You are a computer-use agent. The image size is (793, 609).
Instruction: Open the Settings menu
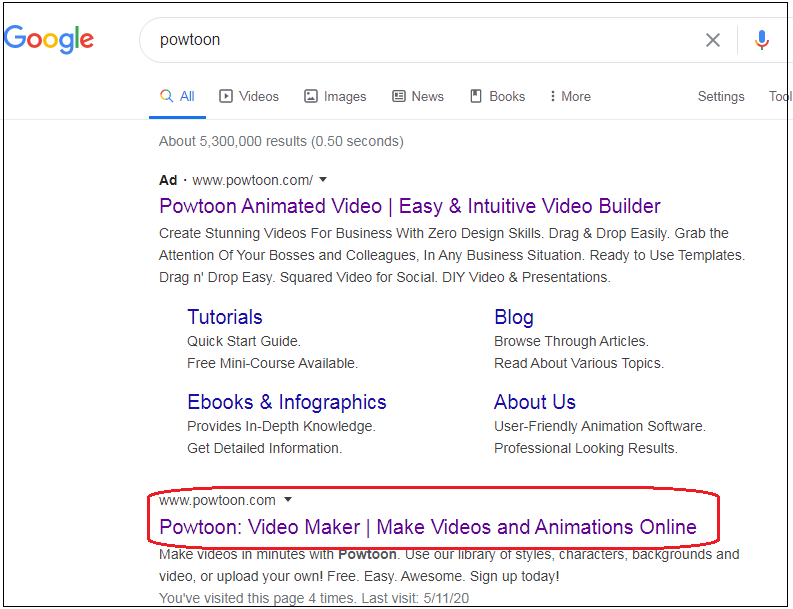pos(721,96)
